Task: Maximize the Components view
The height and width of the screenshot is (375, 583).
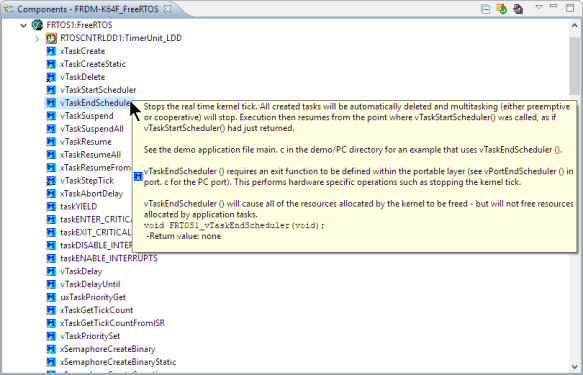Action: 570,7
